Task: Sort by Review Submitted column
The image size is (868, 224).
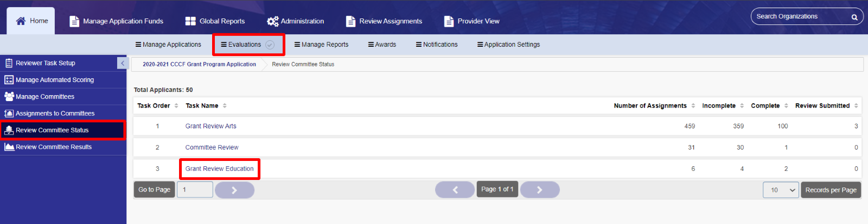Action: pyautogui.click(x=827, y=105)
